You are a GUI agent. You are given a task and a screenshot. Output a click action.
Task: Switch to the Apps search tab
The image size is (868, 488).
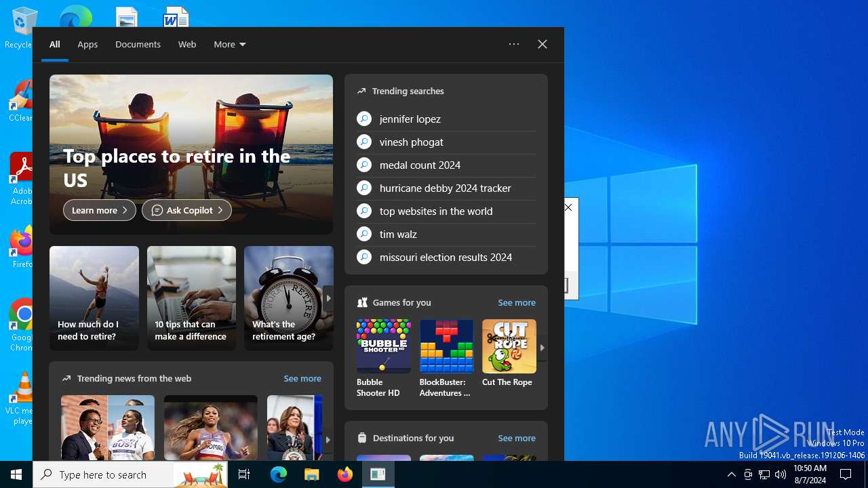click(x=87, y=44)
